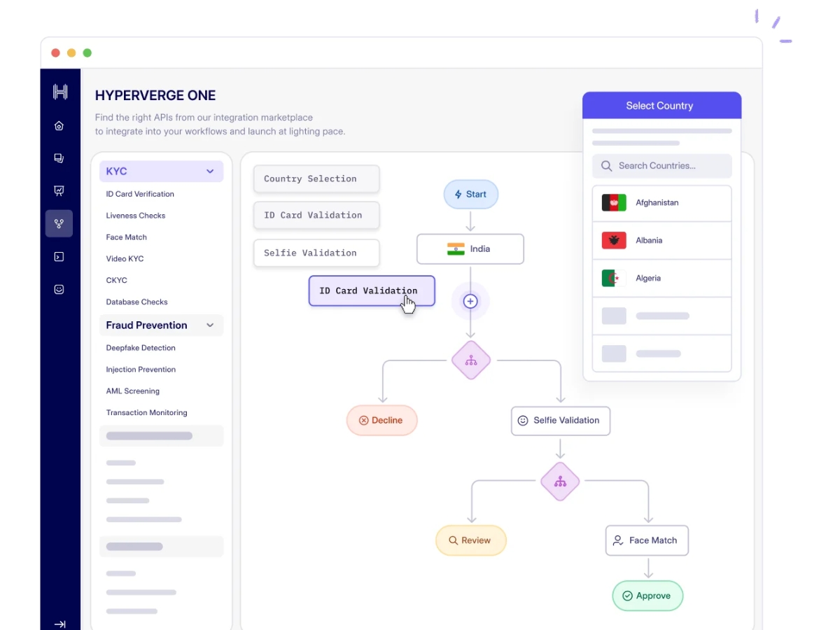Click the Albania flag icon
Image resolution: width=840 pixels, height=630 pixels.
click(614, 241)
